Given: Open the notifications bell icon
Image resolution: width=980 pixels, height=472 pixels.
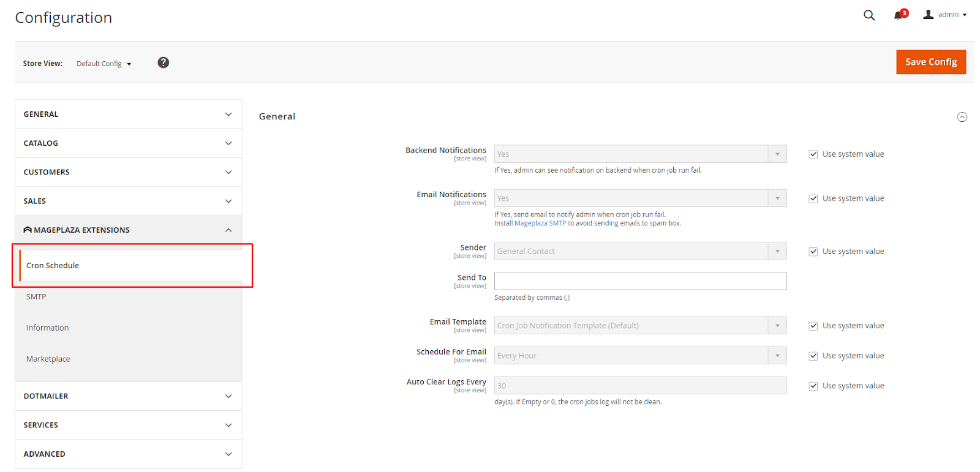Looking at the screenshot, I should tap(898, 15).
